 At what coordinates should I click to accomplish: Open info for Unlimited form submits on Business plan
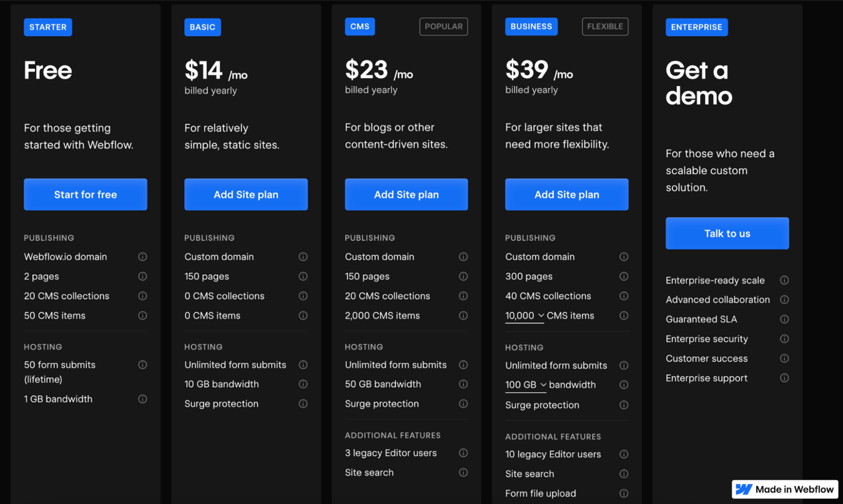[624, 365]
